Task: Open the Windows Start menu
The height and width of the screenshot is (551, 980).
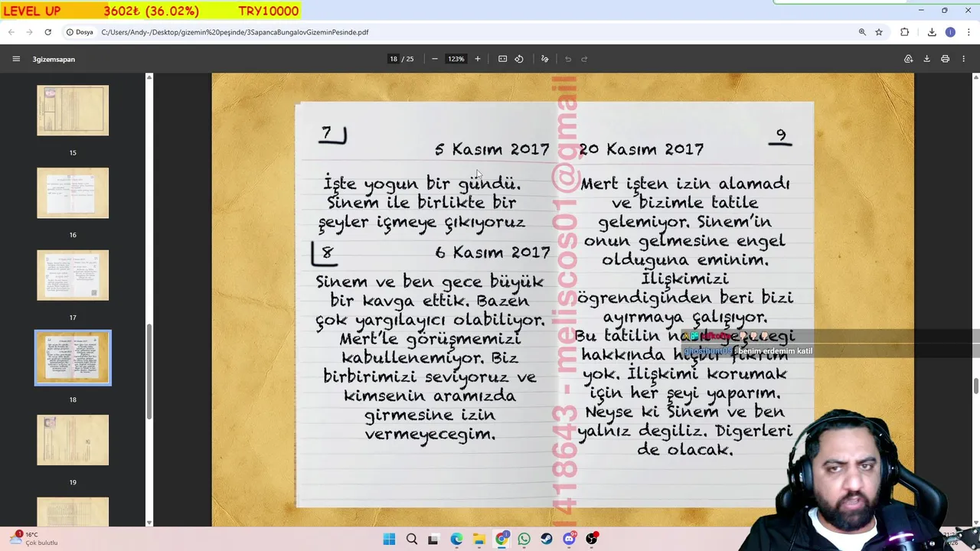Action: pos(389,539)
